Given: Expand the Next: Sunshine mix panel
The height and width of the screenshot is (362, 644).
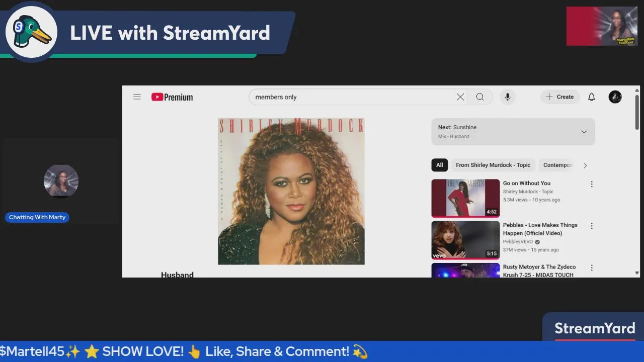Looking at the screenshot, I should [x=513, y=132].
